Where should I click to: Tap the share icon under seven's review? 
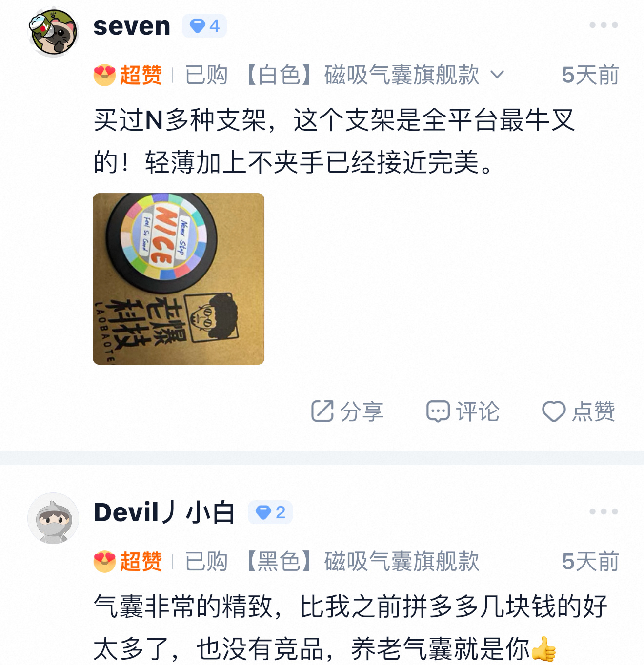(322, 411)
